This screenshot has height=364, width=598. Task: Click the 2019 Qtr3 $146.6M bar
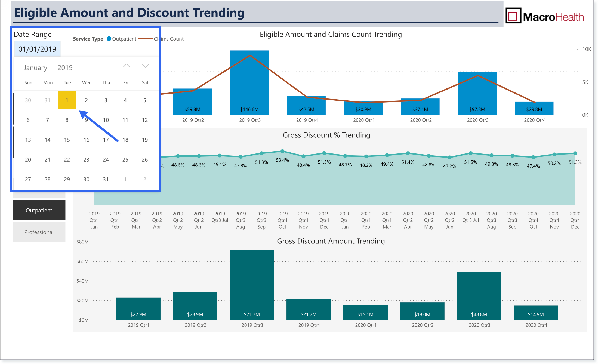(x=249, y=82)
